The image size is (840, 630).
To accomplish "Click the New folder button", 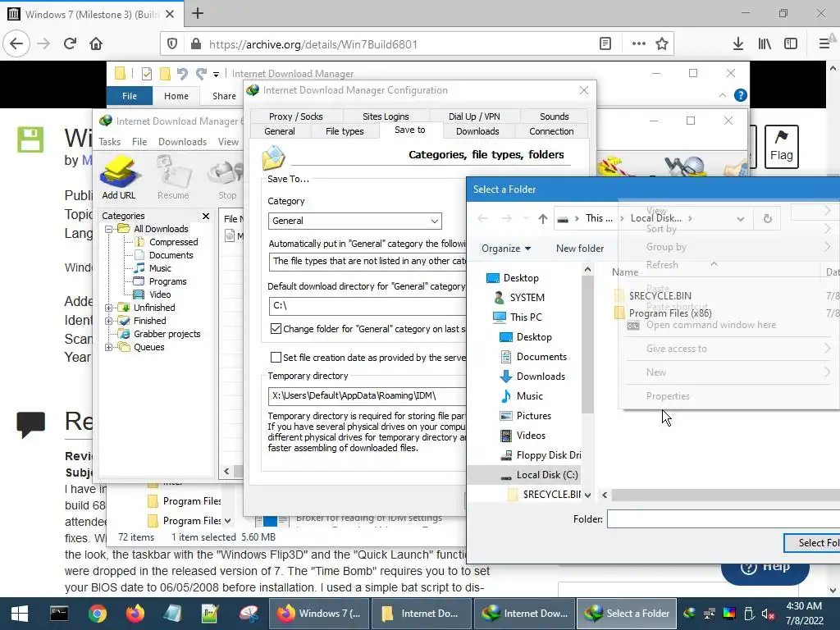I will coord(580,249).
